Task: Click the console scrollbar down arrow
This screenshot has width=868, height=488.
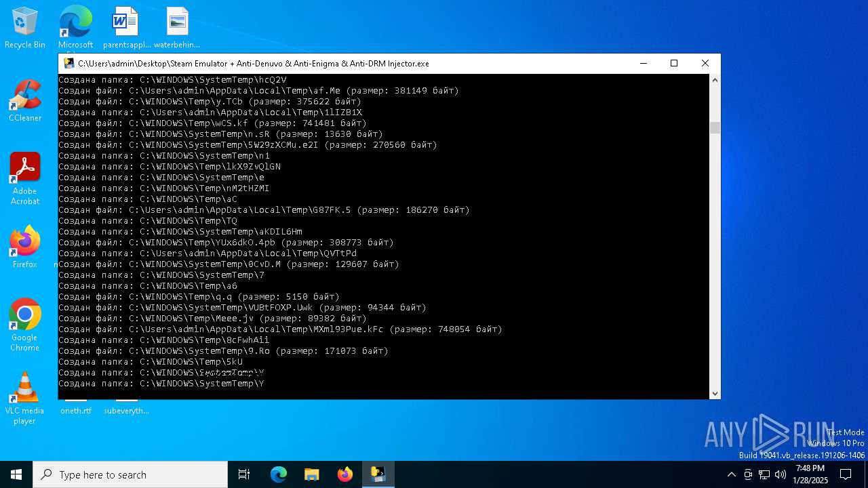Action: [715, 393]
